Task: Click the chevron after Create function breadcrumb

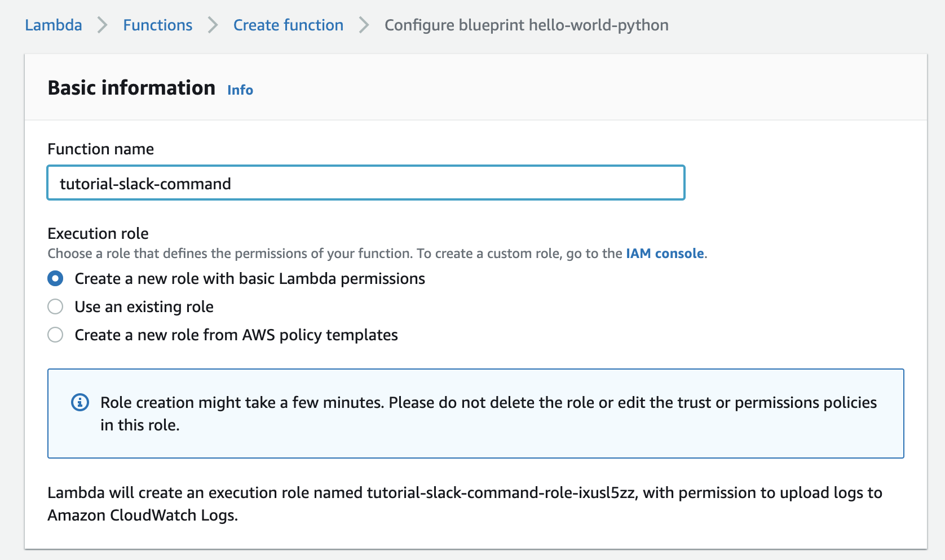Action: coord(363,25)
